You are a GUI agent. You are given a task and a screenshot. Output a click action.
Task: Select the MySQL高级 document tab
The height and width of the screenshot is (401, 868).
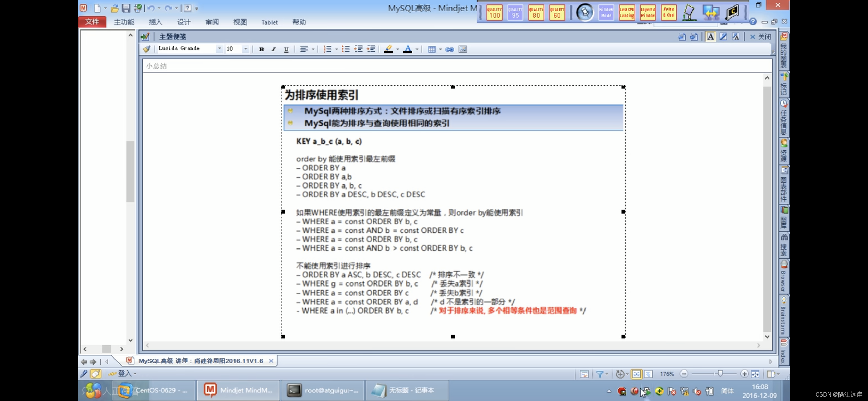(200, 361)
